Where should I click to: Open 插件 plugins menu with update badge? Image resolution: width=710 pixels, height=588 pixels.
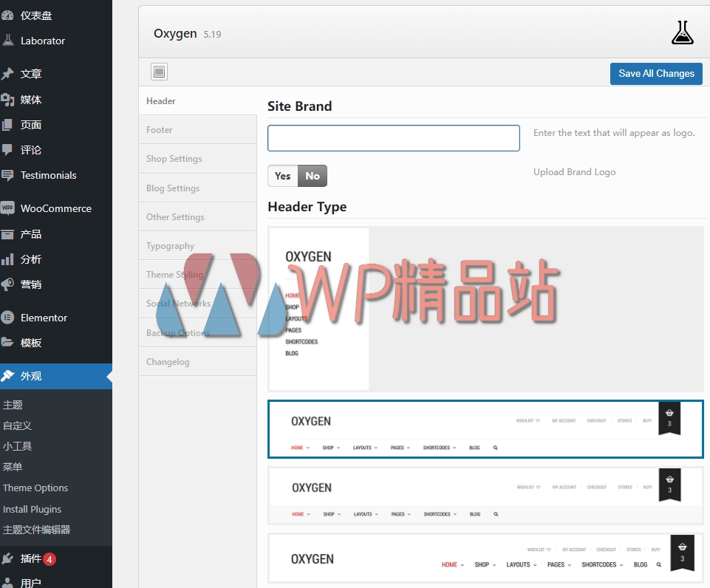point(31,559)
